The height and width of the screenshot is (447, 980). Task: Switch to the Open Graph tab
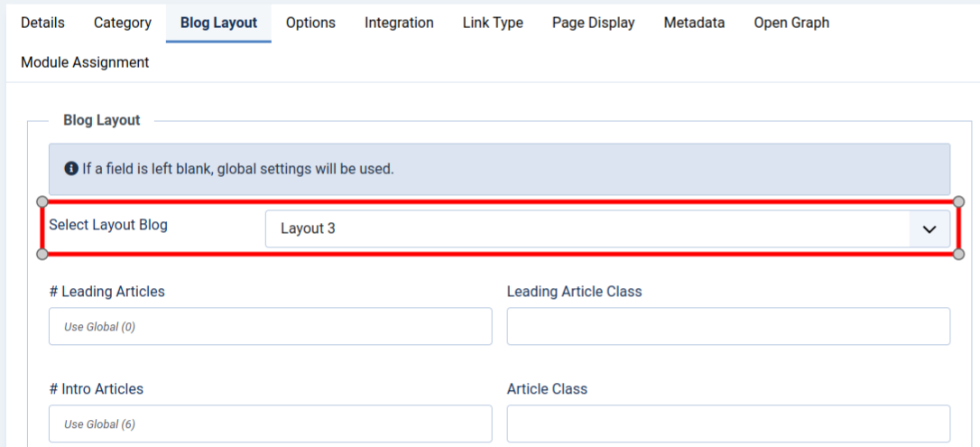click(x=791, y=23)
